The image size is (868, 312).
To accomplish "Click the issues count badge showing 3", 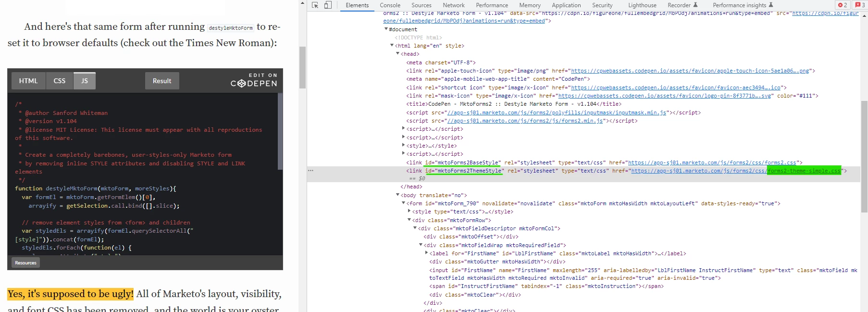I will (860, 5).
